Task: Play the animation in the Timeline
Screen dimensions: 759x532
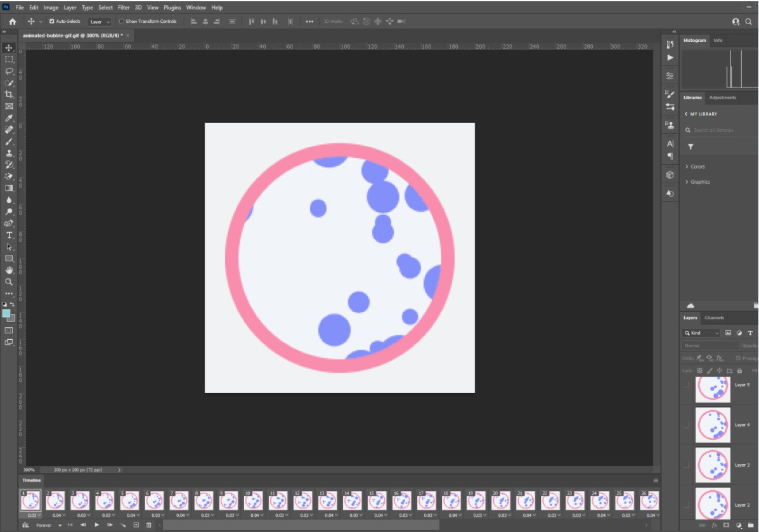Action: pyautogui.click(x=96, y=525)
